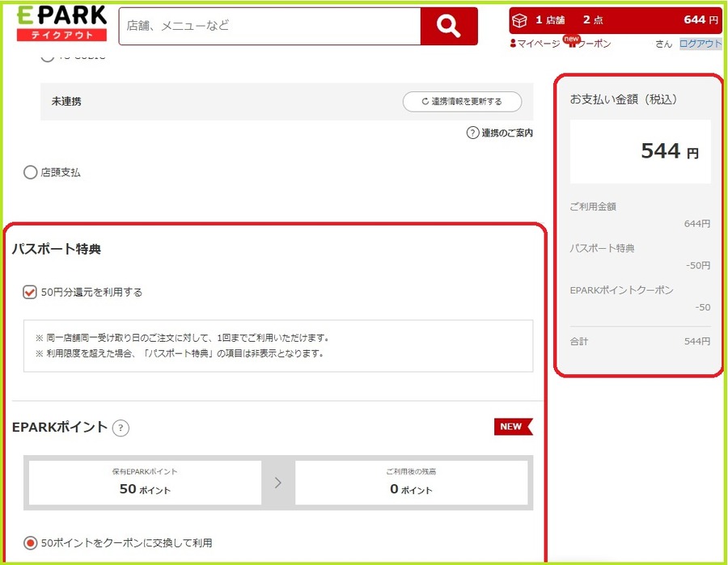Click the 2 点 item count in cart
The width and height of the screenshot is (728, 565).
pyautogui.click(x=593, y=20)
